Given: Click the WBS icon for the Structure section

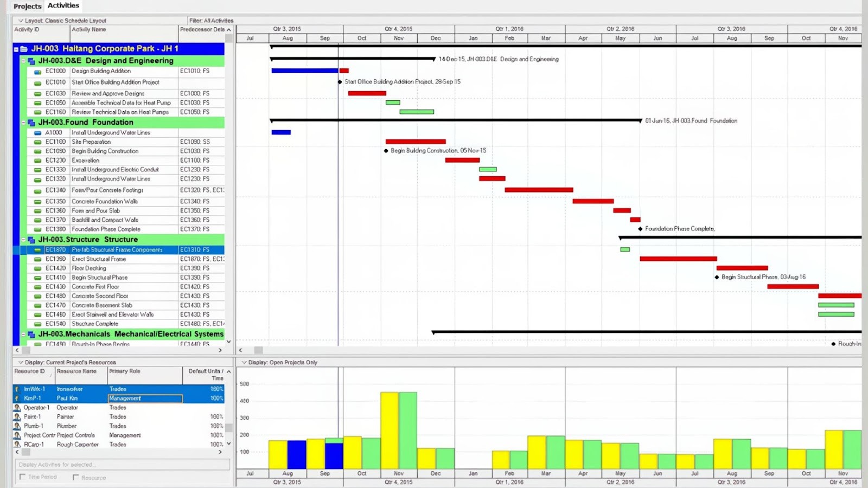Looking at the screenshot, I should coord(30,239).
